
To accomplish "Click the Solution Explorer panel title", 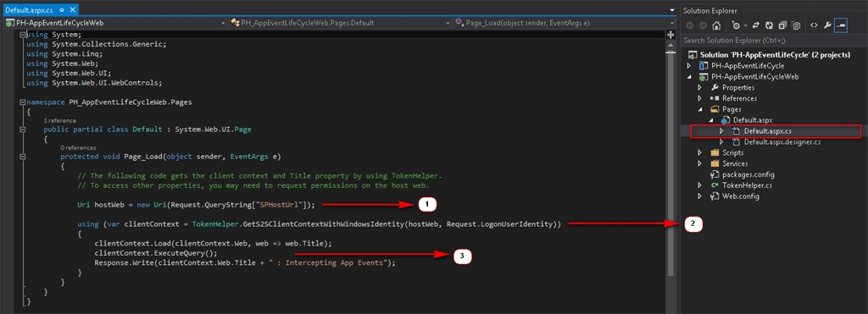I will click(709, 10).
